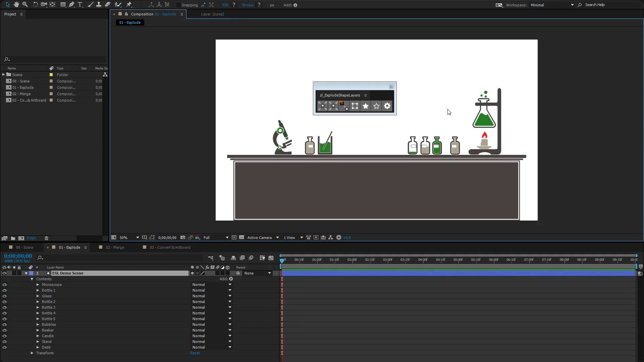Click the camera snapshot icon below the composition

[182, 237]
